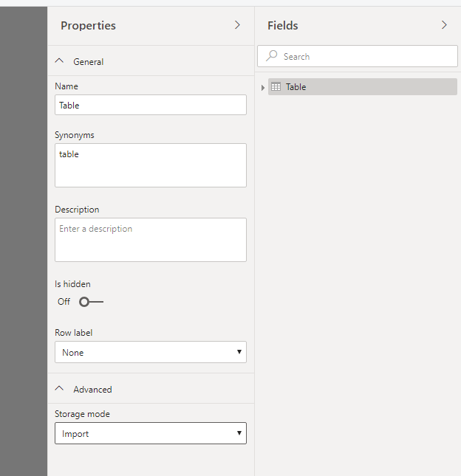Collapse the Advanced section chevron
Screen dimensions: 461x476
click(x=59, y=389)
